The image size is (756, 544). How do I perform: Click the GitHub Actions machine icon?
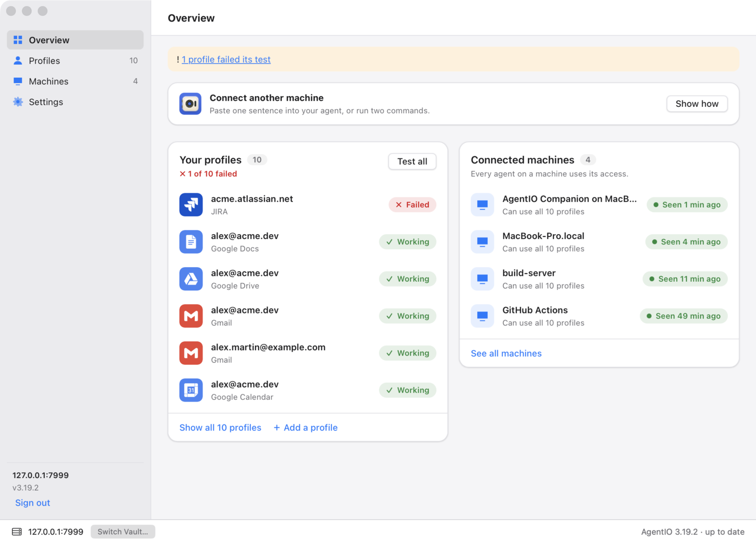pos(482,316)
